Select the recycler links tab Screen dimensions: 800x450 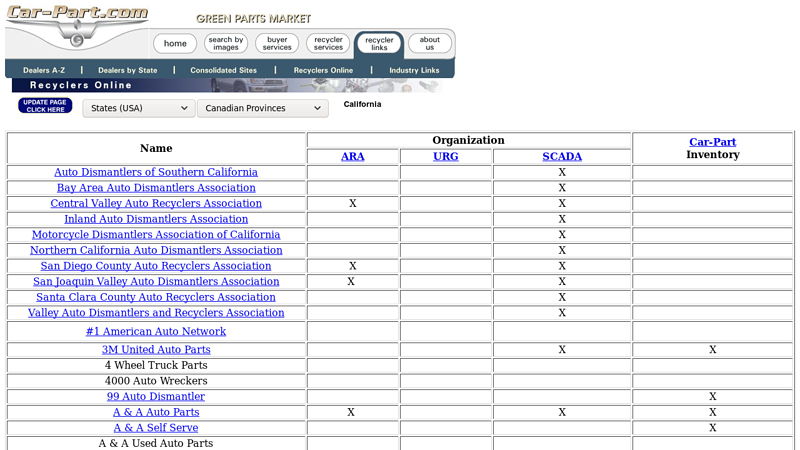tap(379, 44)
